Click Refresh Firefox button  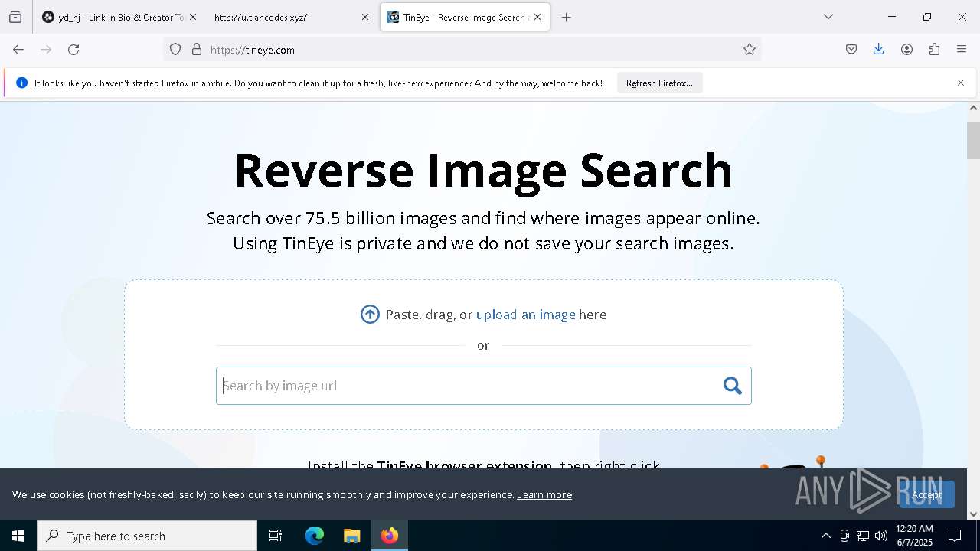pyautogui.click(x=659, y=83)
